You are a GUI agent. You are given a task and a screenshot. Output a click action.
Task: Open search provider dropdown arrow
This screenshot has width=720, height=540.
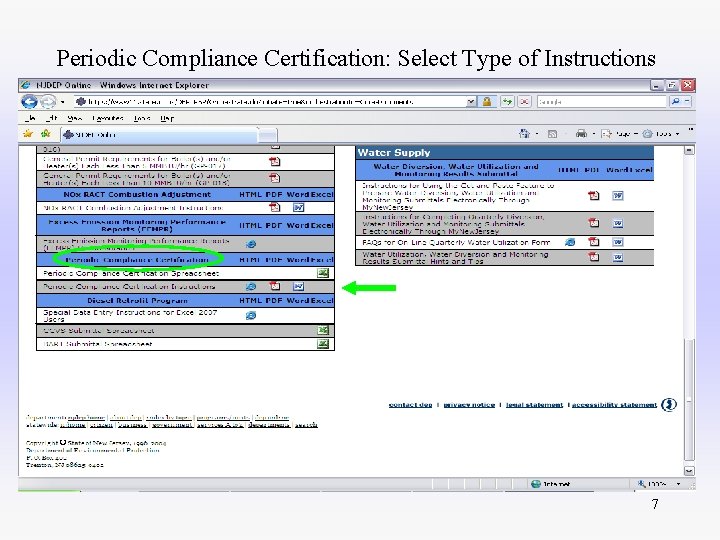pos(686,101)
